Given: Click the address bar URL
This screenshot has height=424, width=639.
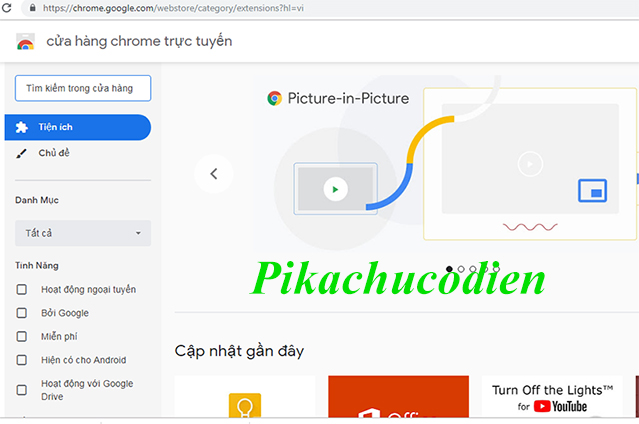Looking at the screenshot, I should (x=173, y=8).
